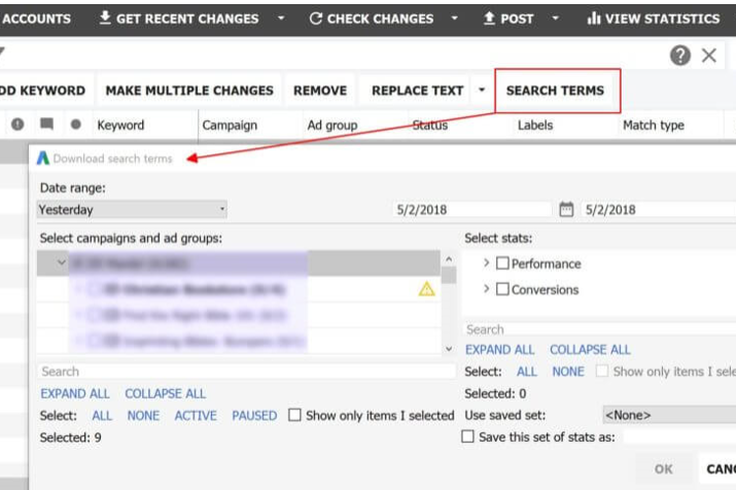Viewport: 736px width, 490px height.
Task: Expand the Performance stats group
Action: click(x=486, y=263)
